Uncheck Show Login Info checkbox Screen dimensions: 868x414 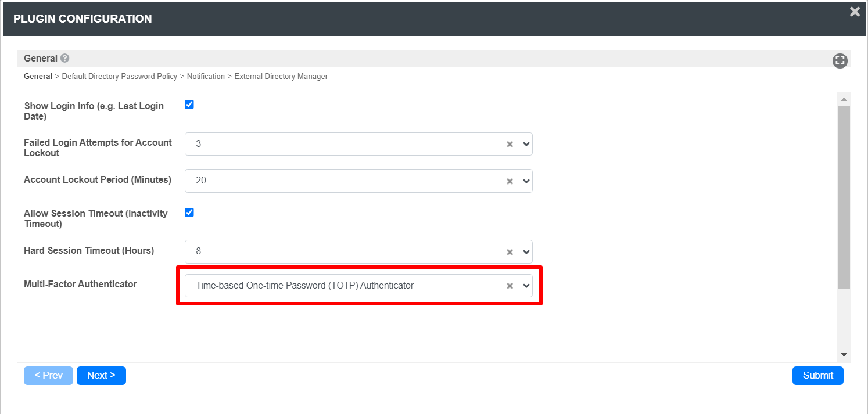[x=189, y=105]
